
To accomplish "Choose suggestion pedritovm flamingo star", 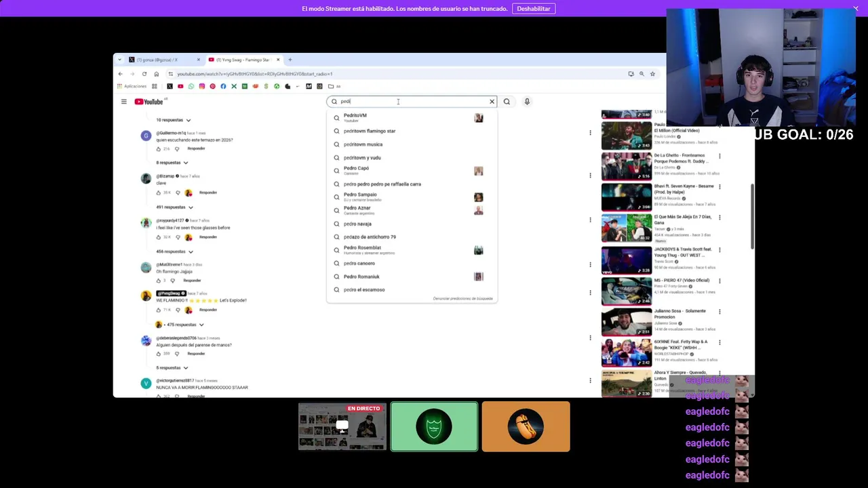I will (412, 131).
